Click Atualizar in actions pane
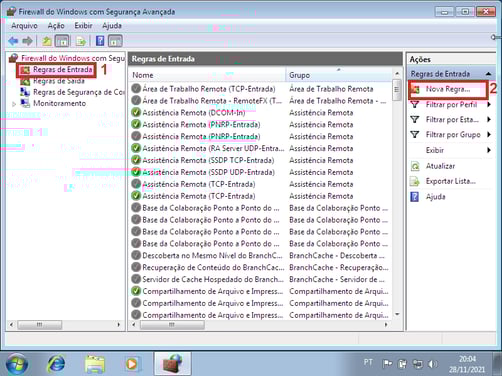The image size is (502, 376). (x=440, y=166)
